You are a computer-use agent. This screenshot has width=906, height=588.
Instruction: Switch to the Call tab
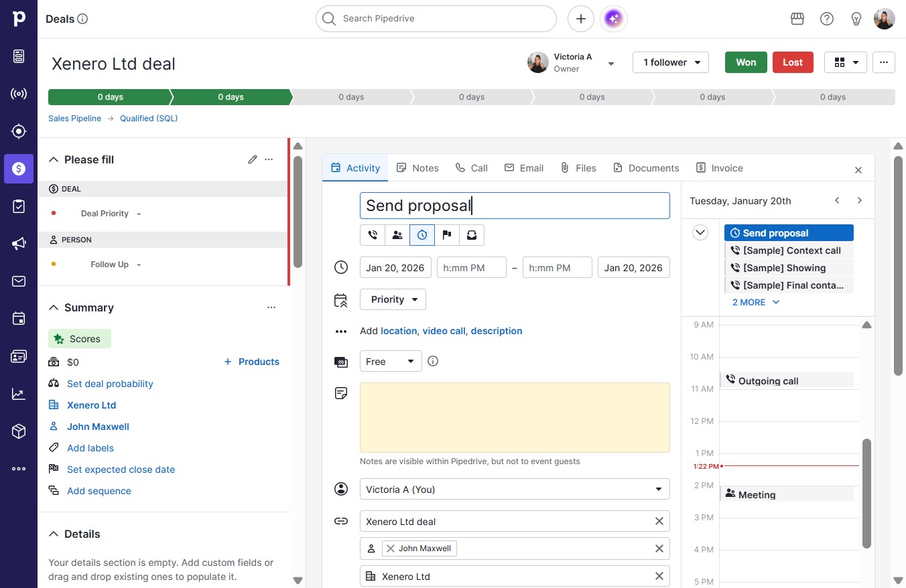471,168
